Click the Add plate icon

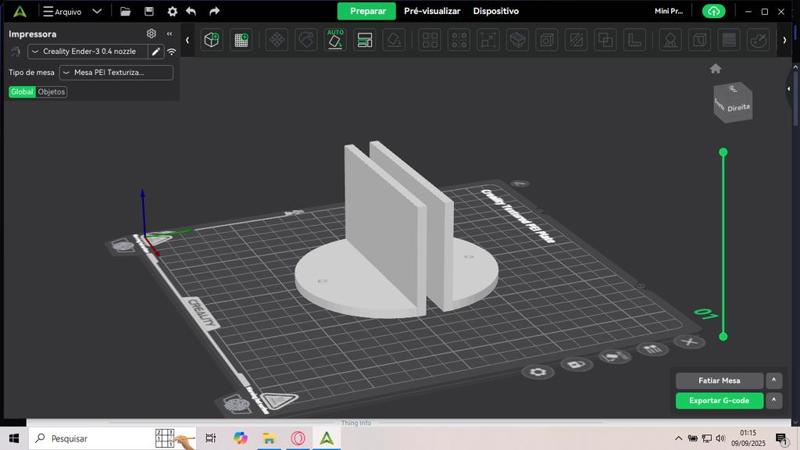[x=241, y=40]
